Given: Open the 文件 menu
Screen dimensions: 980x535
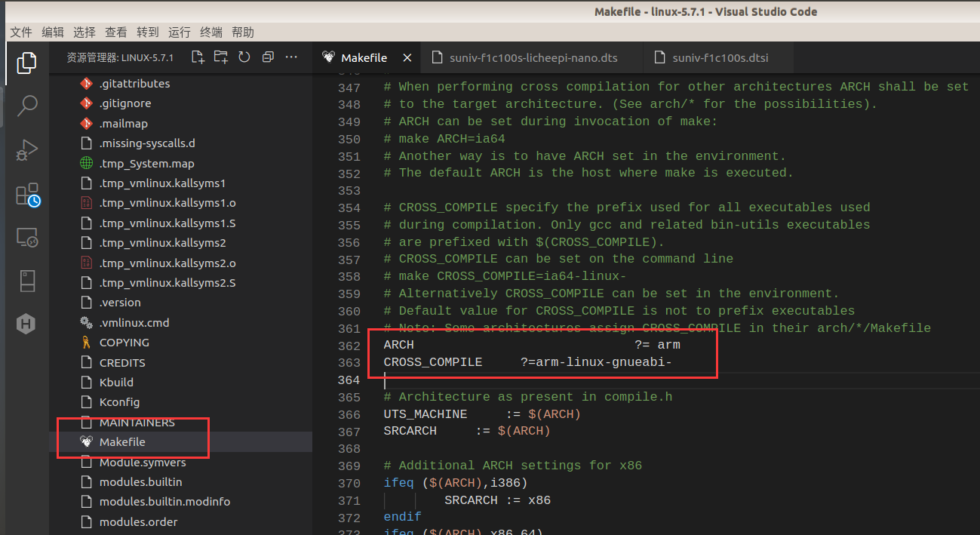Looking at the screenshot, I should coord(21,32).
